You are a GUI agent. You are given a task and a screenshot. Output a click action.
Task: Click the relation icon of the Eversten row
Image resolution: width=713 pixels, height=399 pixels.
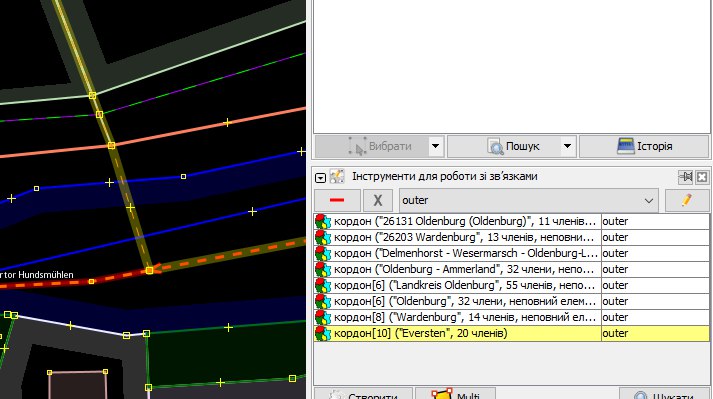click(323, 333)
